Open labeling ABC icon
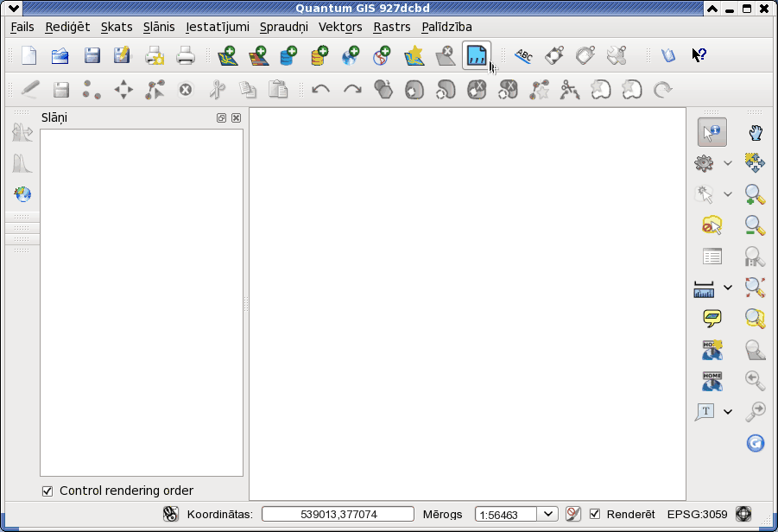The height and width of the screenshot is (532, 778). point(523,55)
